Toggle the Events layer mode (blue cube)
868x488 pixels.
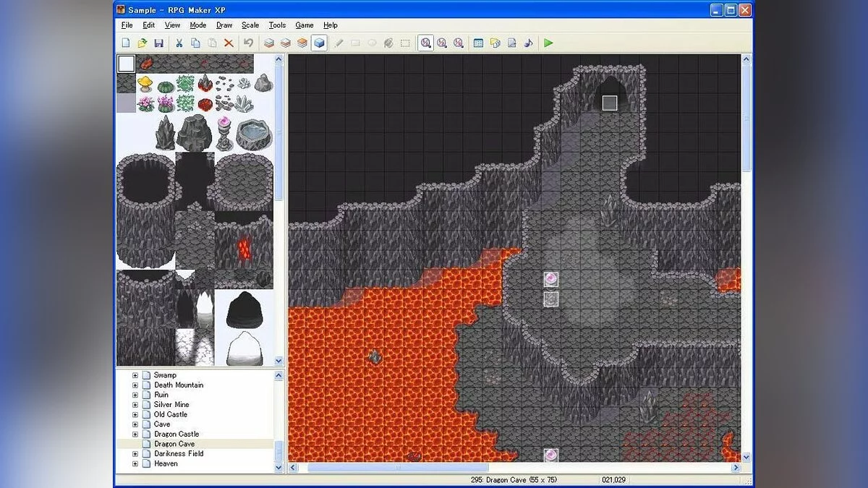click(x=319, y=43)
